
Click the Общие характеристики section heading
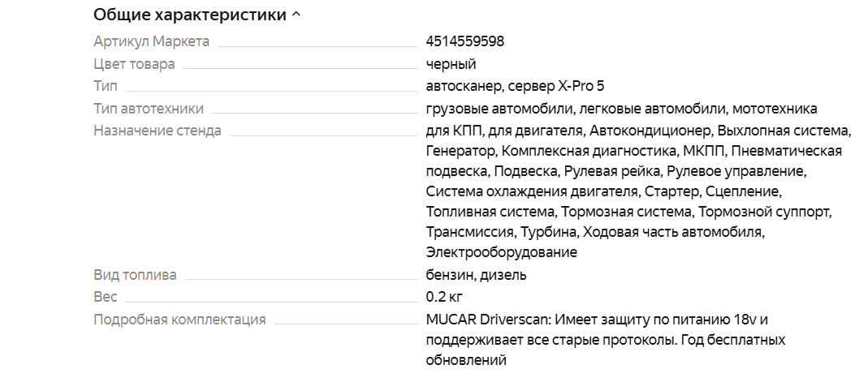click(190, 15)
